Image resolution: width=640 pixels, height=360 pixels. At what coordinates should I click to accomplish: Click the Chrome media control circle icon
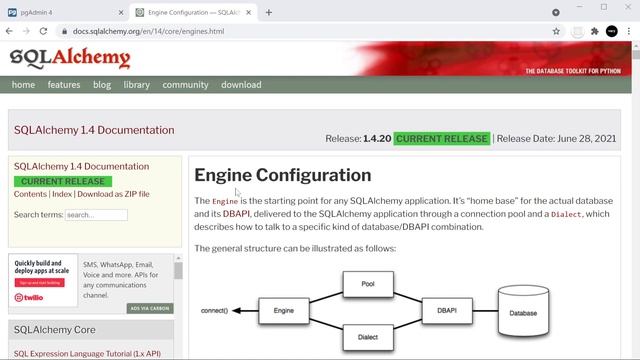click(556, 13)
